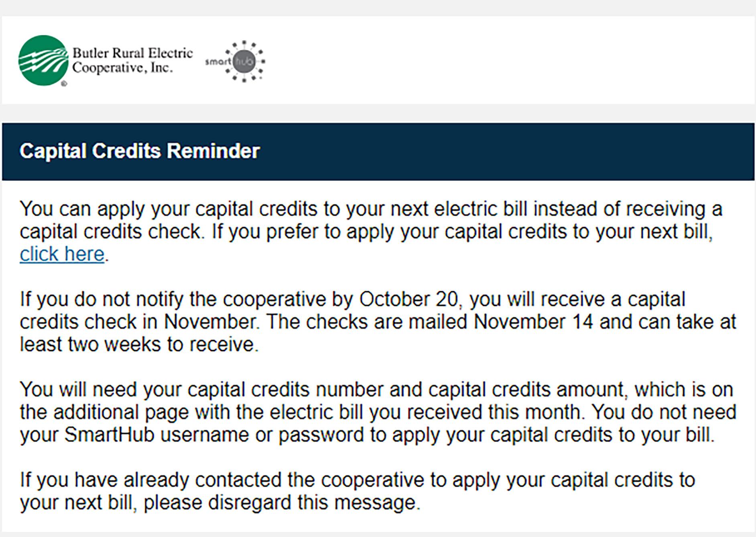Follow the "click here" link

coord(62,254)
